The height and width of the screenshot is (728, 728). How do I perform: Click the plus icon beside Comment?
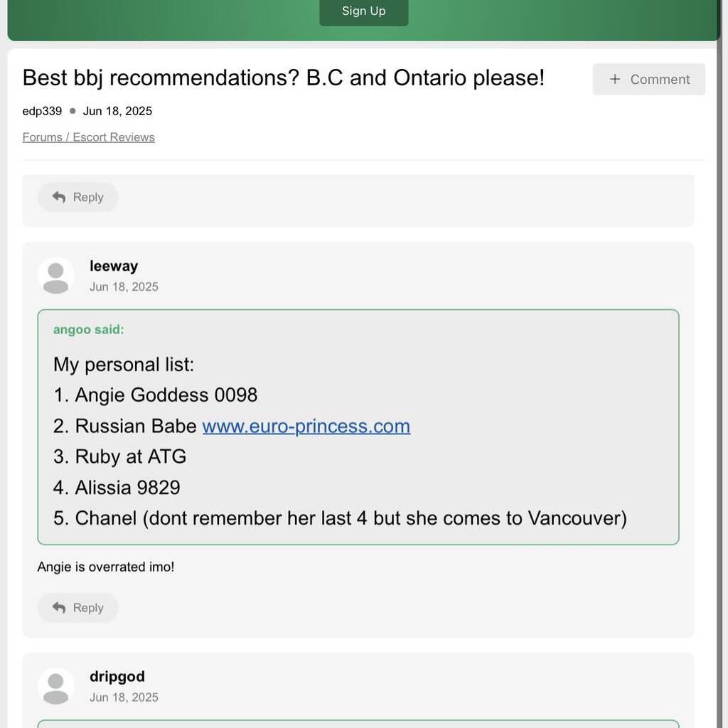point(615,80)
